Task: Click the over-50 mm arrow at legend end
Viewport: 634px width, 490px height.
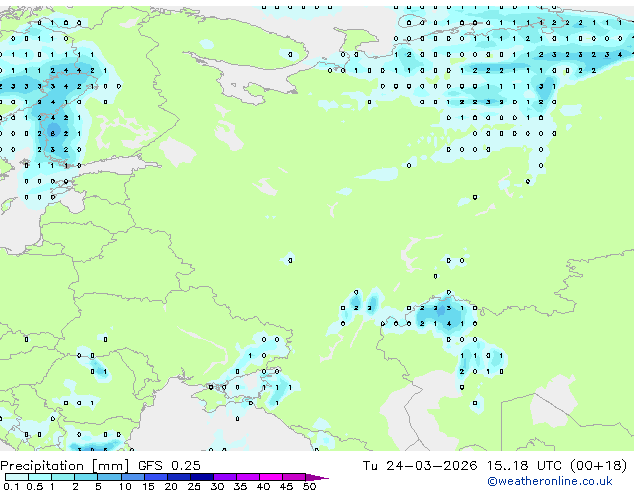Action: pyautogui.click(x=317, y=478)
